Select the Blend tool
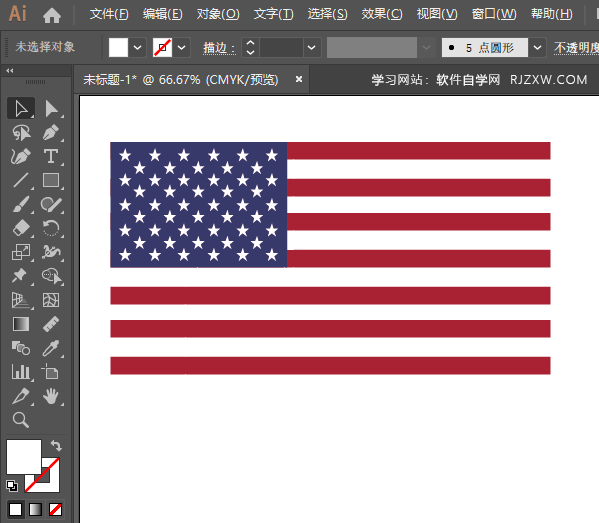The height and width of the screenshot is (523, 599). (21, 348)
